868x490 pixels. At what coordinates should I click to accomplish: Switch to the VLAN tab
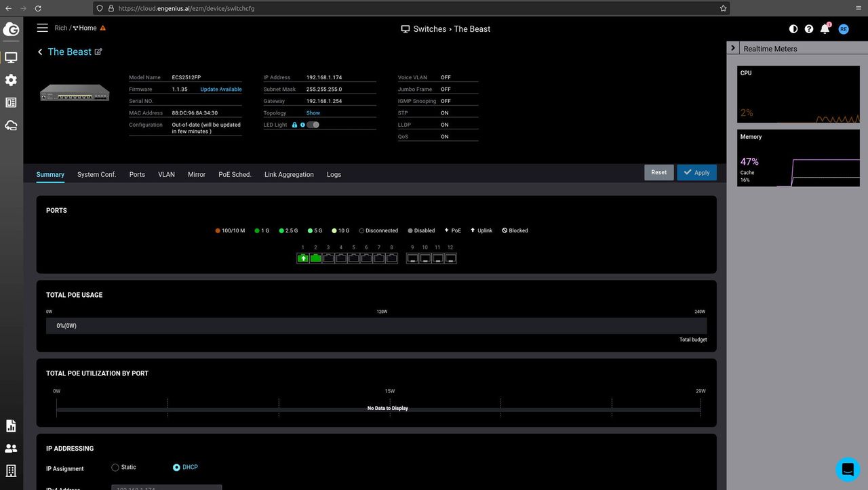coord(166,175)
